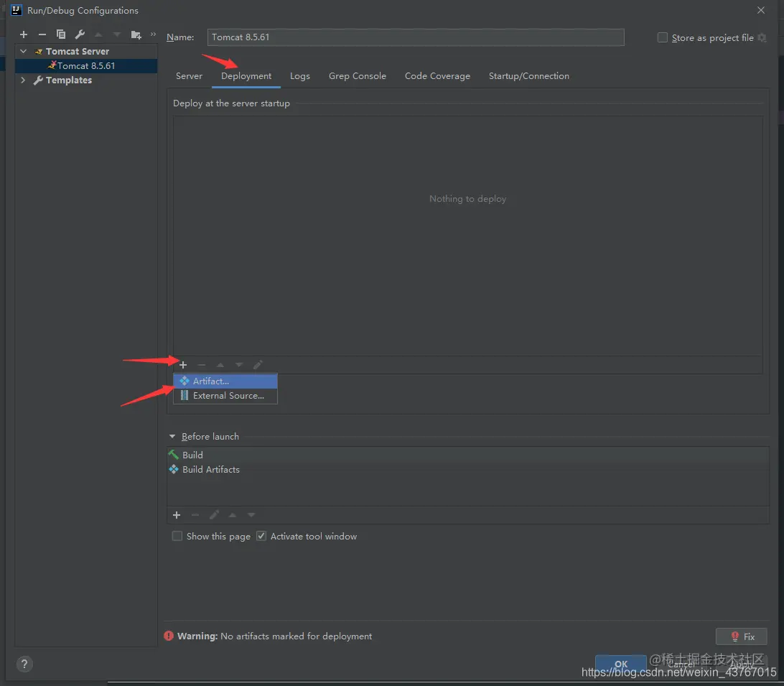
Task: Click the red warning icon
Action: [x=169, y=636]
